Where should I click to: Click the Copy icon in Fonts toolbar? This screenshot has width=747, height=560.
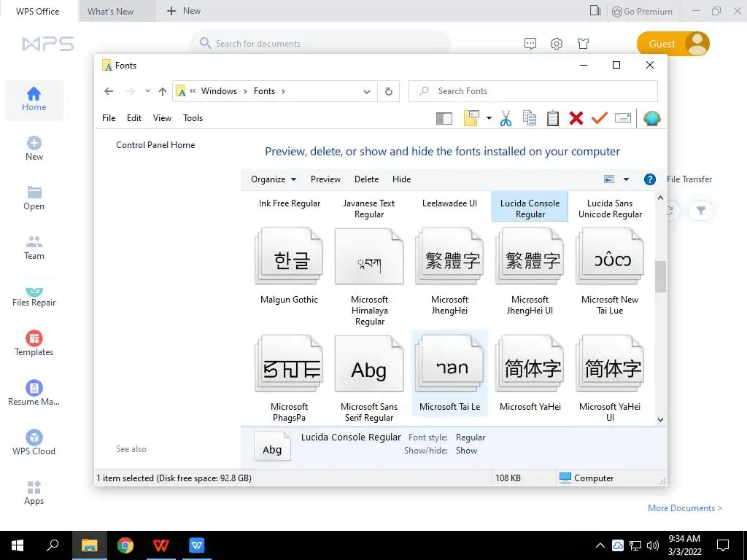tap(530, 118)
